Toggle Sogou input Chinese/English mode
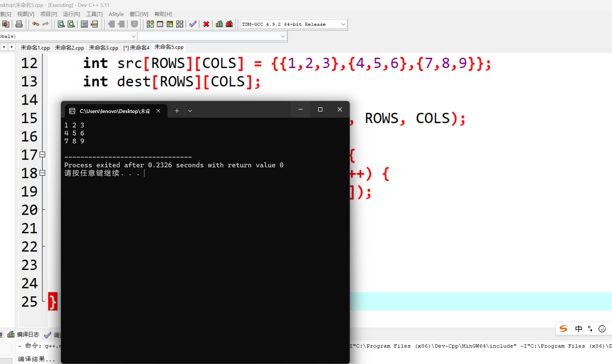 (578, 329)
